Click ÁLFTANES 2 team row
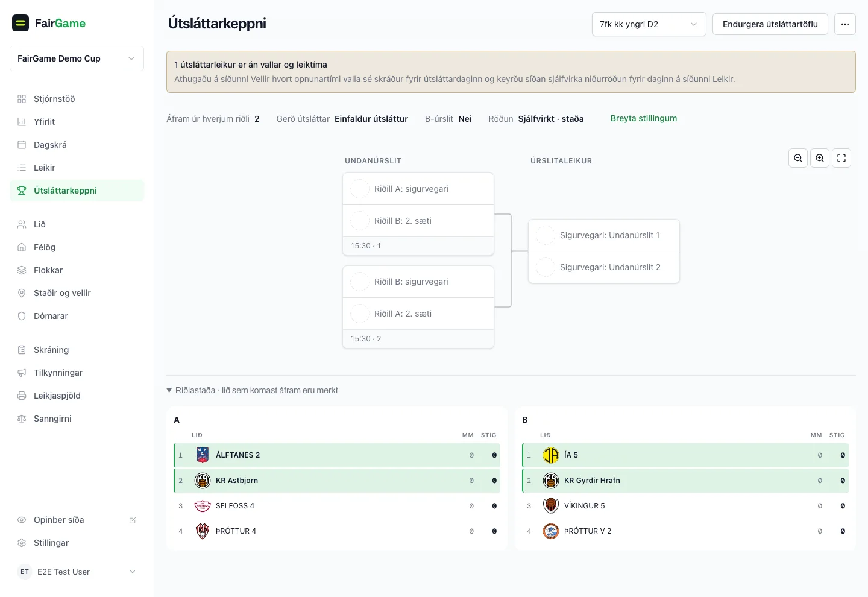The height and width of the screenshot is (597, 868). [x=337, y=455]
